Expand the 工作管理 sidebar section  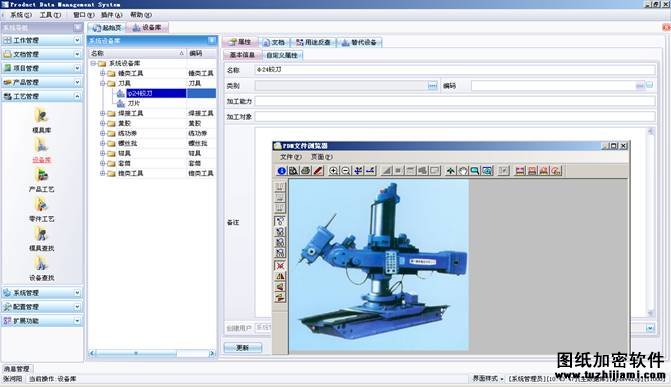coord(77,40)
